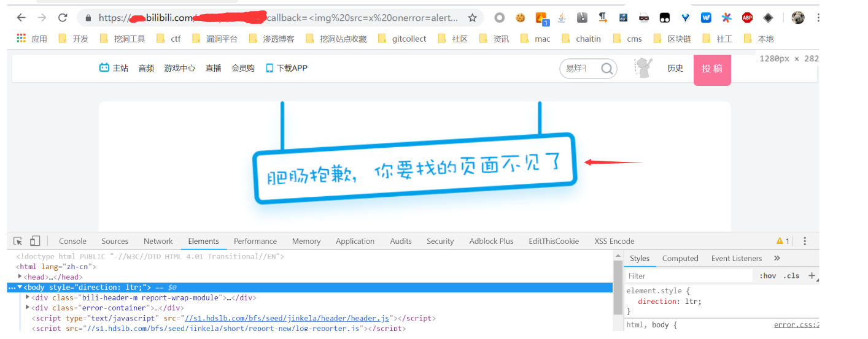Open the user avatar in bilibili header
The width and height of the screenshot is (868, 339).
[643, 68]
